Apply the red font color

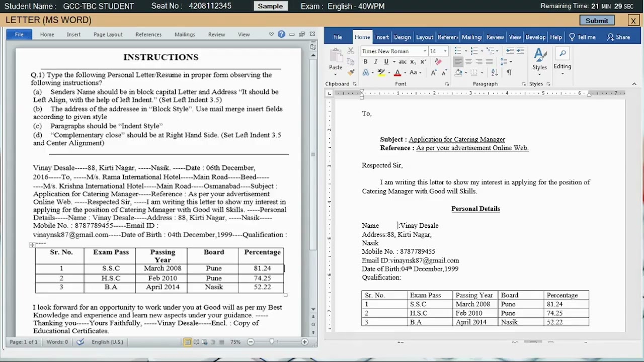(x=397, y=73)
